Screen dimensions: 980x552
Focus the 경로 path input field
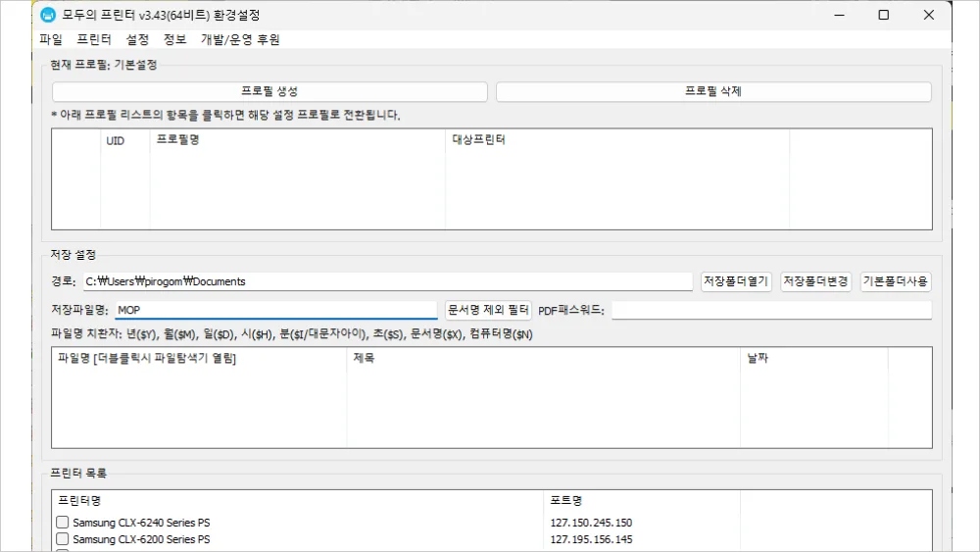[387, 281]
